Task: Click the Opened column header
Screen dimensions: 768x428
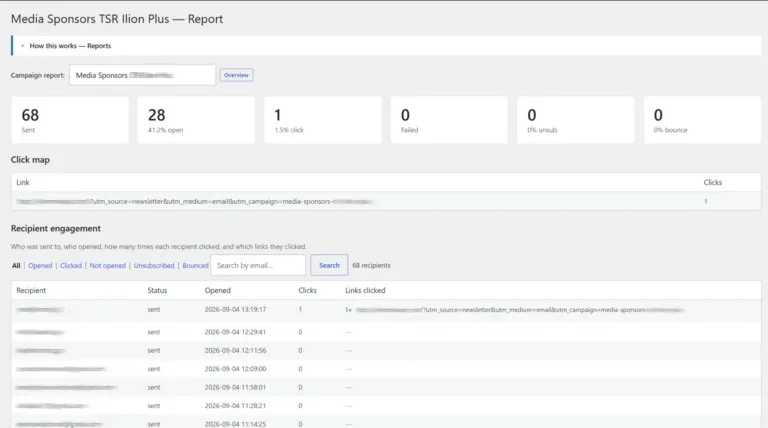Action: pyautogui.click(x=217, y=290)
